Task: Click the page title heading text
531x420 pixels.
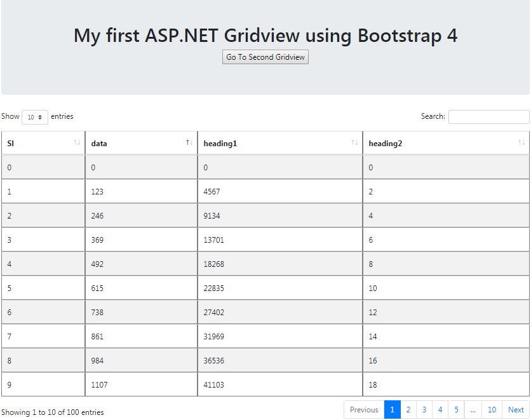Action: click(x=265, y=35)
